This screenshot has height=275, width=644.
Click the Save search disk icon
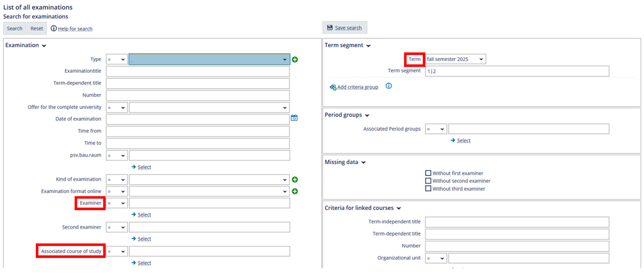point(330,28)
